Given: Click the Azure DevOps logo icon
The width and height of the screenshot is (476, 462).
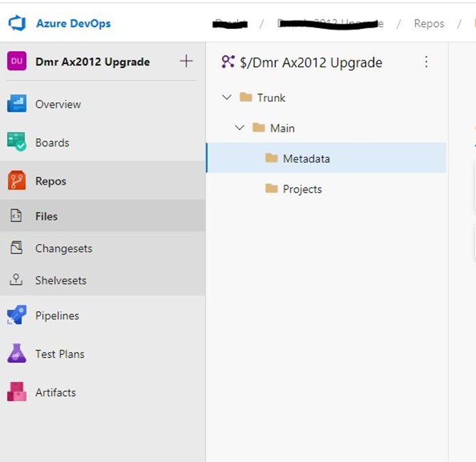Looking at the screenshot, I should tap(17, 23).
